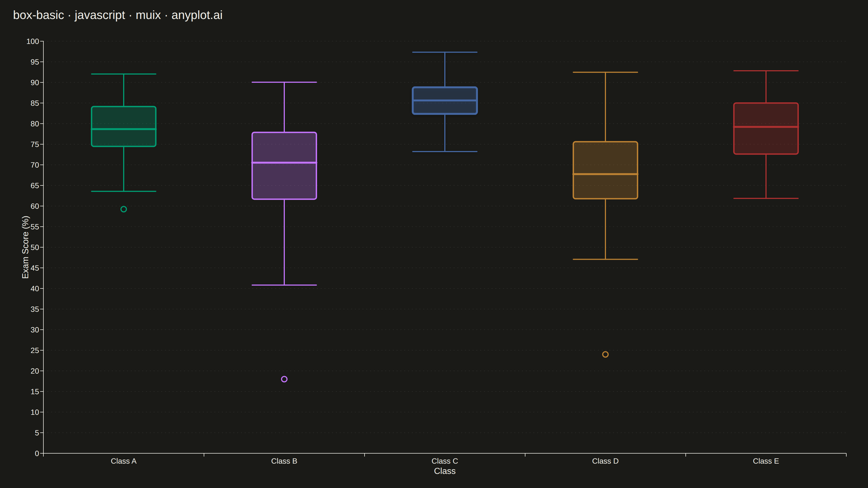
Task: Click the Class C lower whisker cap
Action: 445,152
